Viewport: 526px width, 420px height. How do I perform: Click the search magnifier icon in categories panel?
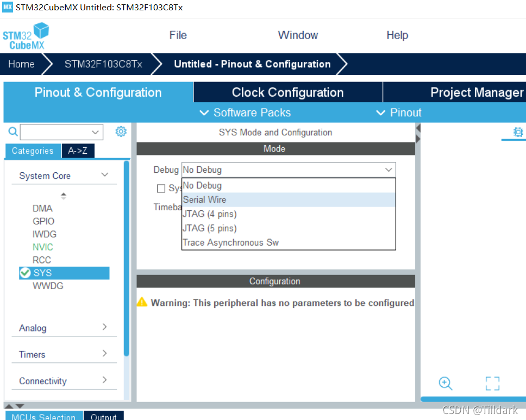[x=12, y=132]
